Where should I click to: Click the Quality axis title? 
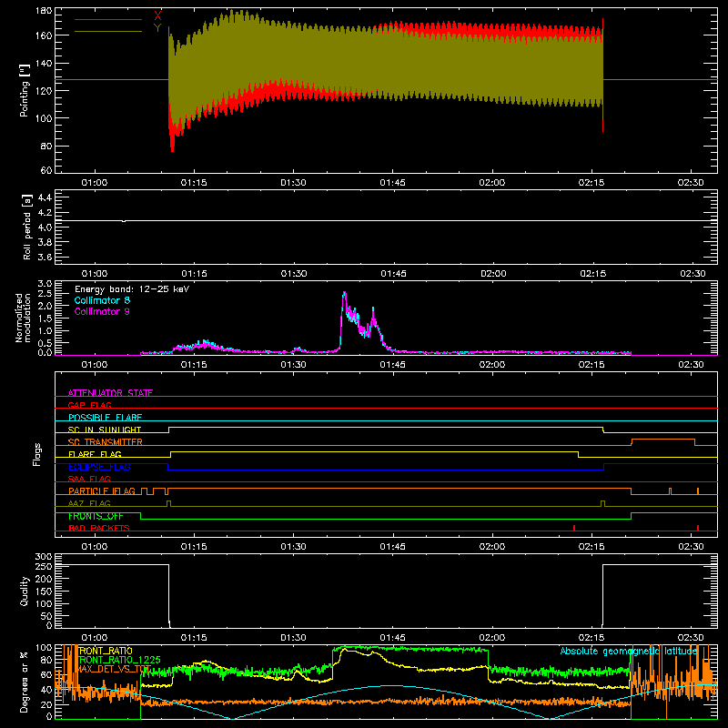(25, 591)
